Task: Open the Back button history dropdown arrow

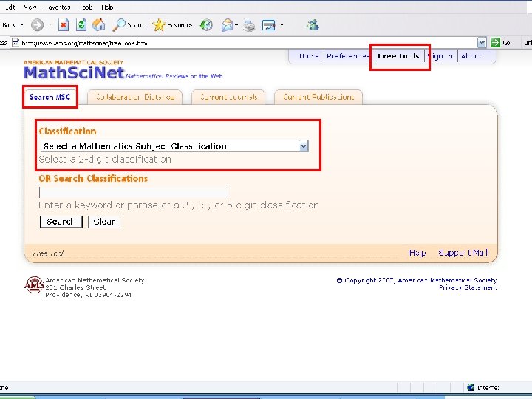Action: [22, 25]
